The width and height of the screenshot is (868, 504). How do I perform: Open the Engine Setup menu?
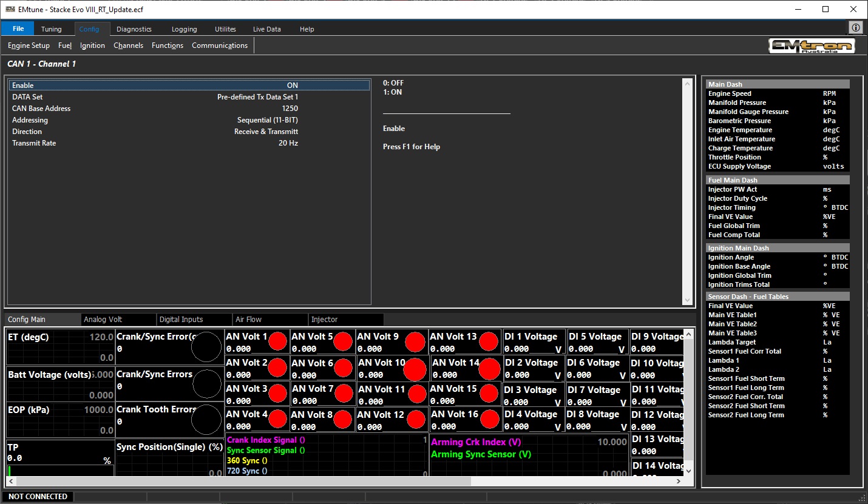click(x=29, y=45)
